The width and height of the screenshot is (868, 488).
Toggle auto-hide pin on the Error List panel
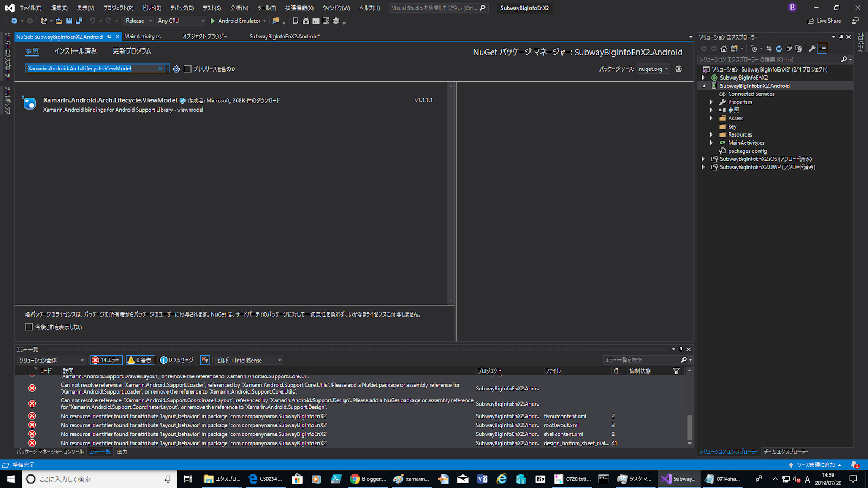pos(681,350)
